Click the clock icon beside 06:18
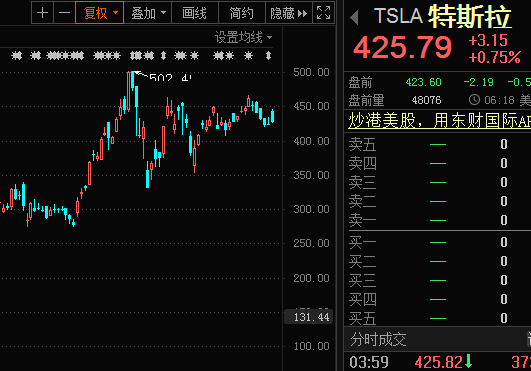Image resolution: width=531 pixels, height=371 pixels. pyautogui.click(x=474, y=100)
